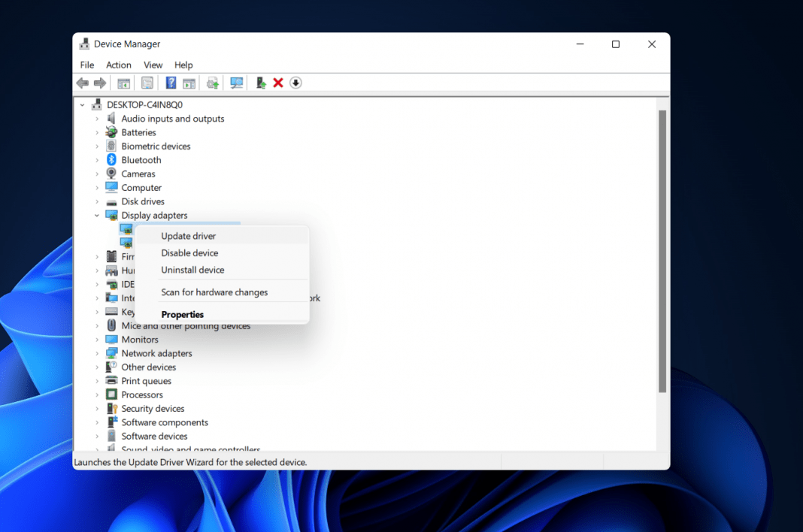This screenshot has height=532, width=803.
Task: Expand the Network adapters category
Action: (96, 353)
